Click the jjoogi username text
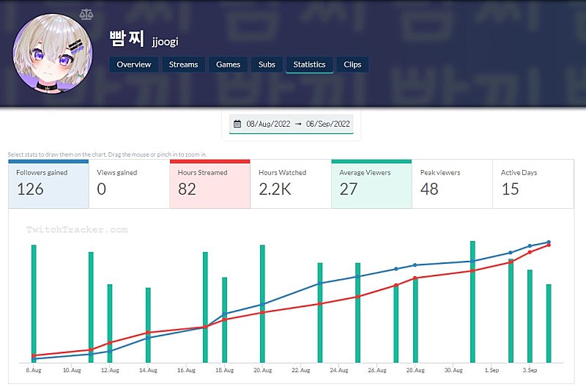The image size is (586, 392). [166, 42]
